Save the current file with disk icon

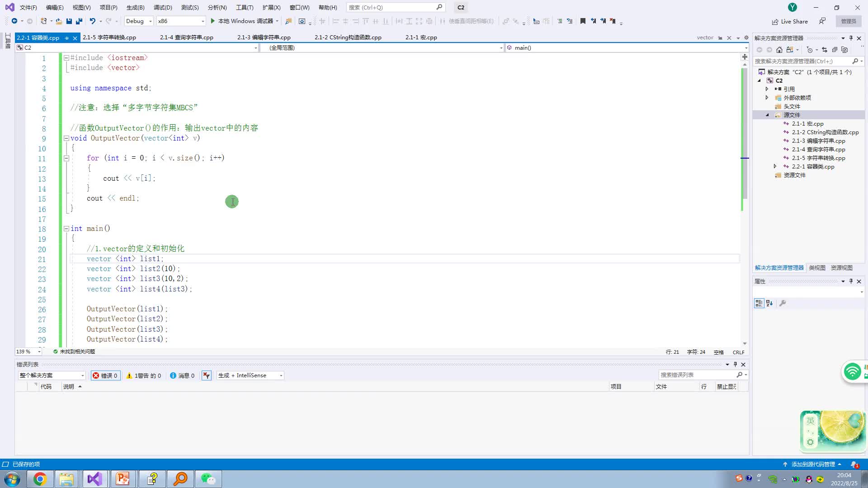[x=69, y=21]
